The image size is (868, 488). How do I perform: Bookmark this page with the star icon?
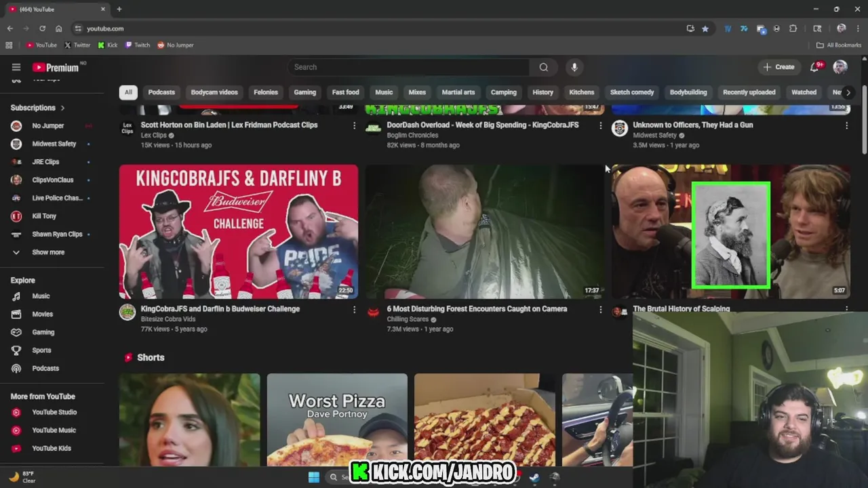pos(705,28)
